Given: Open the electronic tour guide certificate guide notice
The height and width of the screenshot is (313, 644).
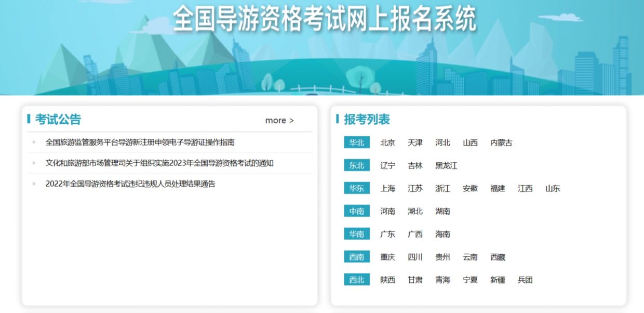Looking at the screenshot, I should pyautogui.click(x=140, y=142).
